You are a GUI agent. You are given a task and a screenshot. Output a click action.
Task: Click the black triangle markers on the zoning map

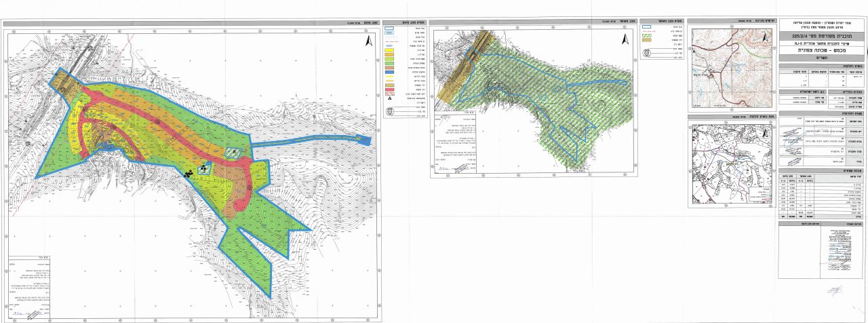pos(188,173)
